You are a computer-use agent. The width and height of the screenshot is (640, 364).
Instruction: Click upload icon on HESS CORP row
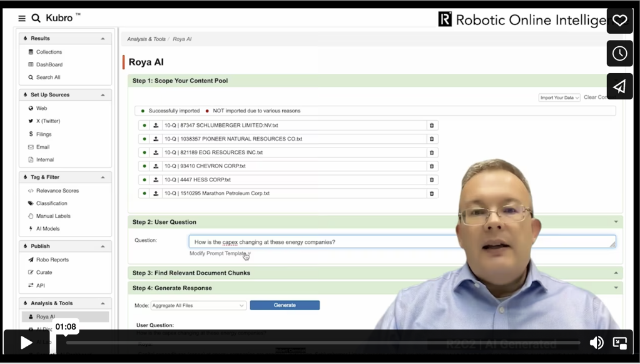point(156,180)
